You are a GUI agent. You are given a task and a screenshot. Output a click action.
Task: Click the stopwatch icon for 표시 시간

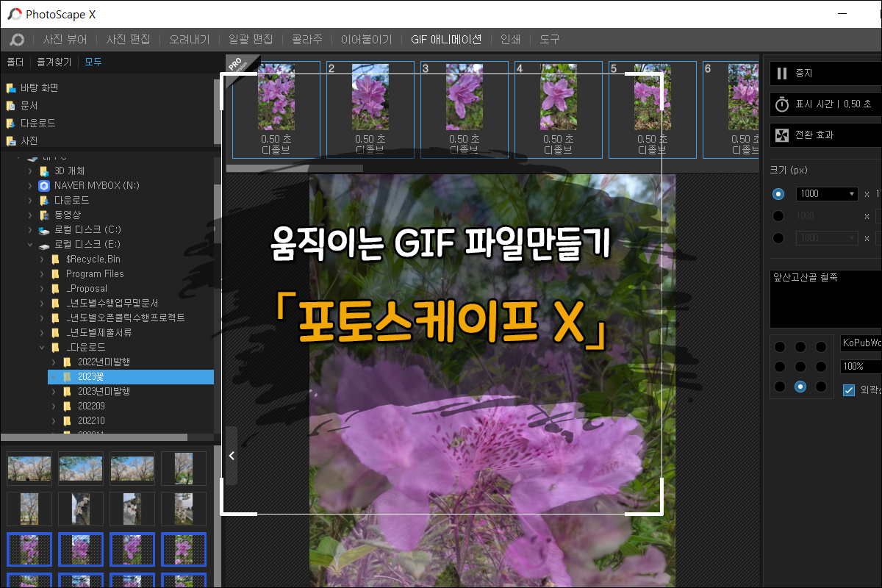pos(782,104)
